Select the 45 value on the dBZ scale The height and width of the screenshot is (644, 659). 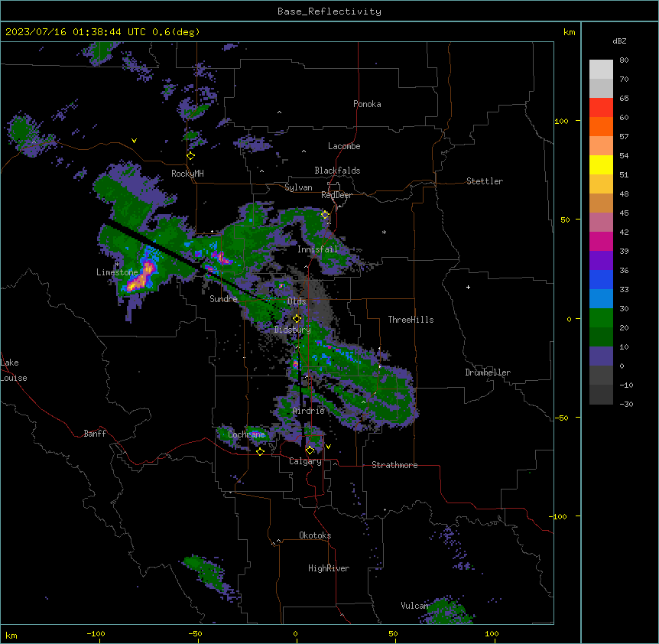pyautogui.click(x=624, y=213)
